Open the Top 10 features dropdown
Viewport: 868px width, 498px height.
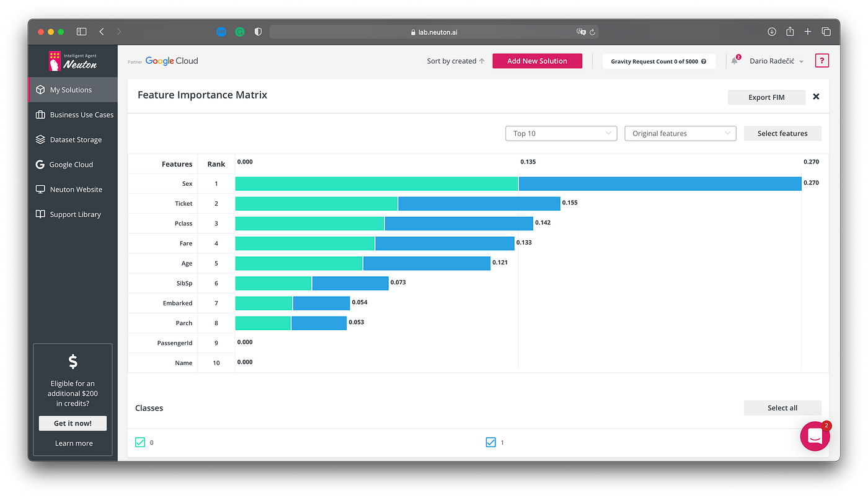point(560,133)
